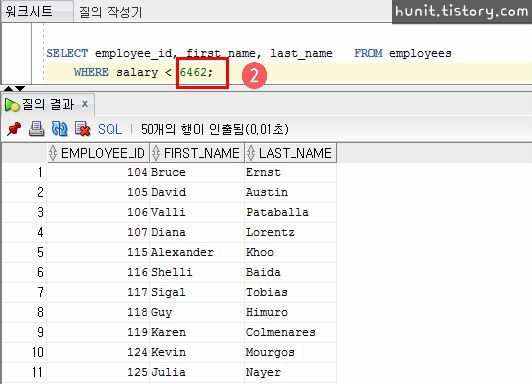Select last name cell Khoo
Viewport: 532px width, 384px height.
(290, 252)
